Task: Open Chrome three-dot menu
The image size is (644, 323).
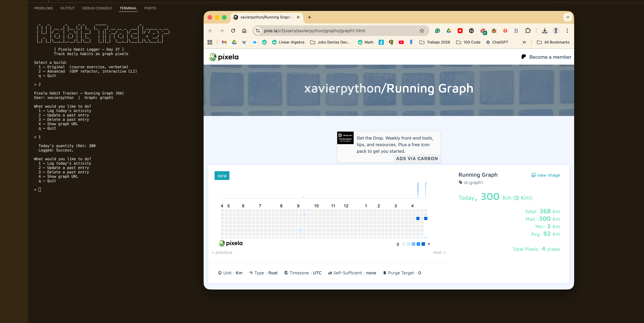Action: tap(567, 31)
